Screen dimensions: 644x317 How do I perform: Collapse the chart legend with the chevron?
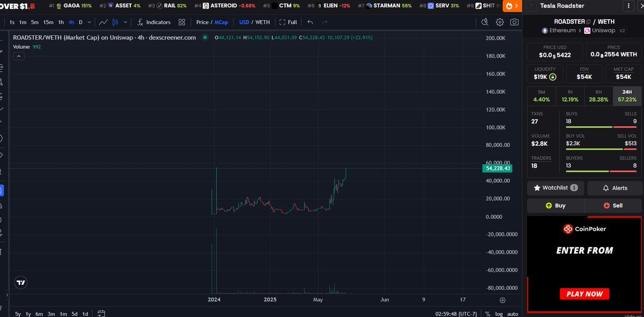tap(18, 56)
